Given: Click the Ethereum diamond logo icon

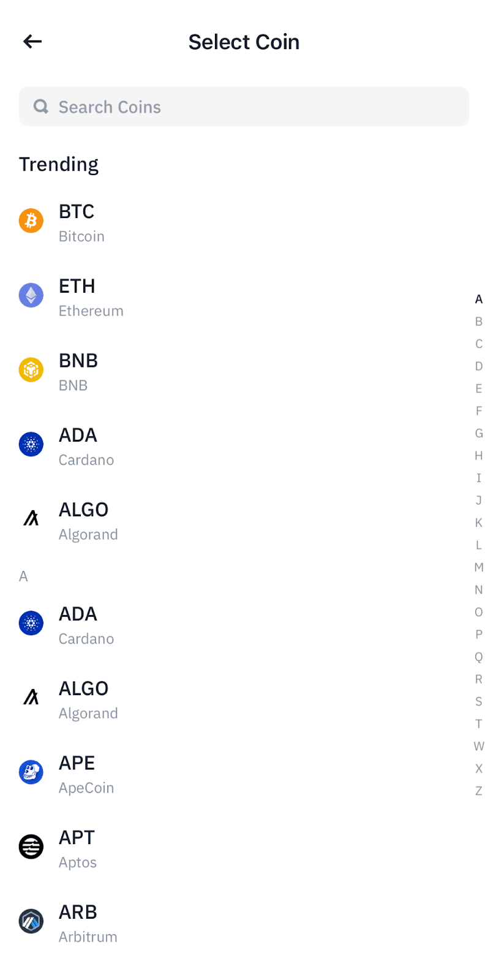Looking at the screenshot, I should point(31,295).
